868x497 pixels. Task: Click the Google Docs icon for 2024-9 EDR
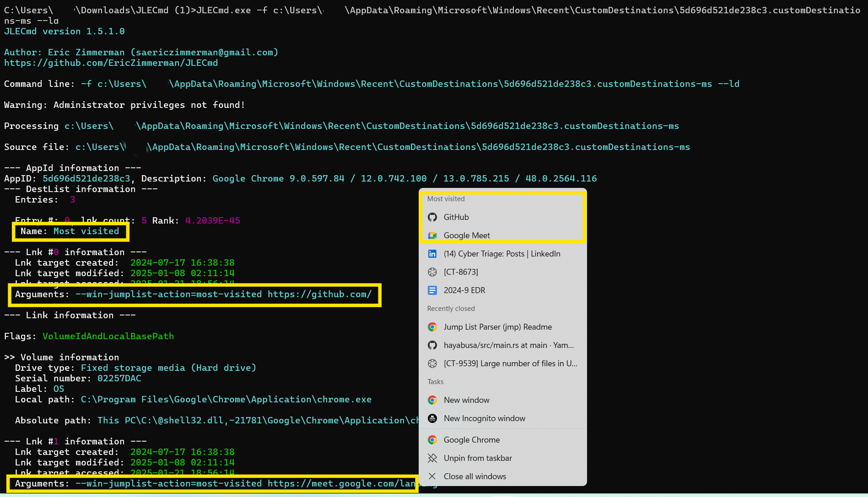tap(432, 290)
